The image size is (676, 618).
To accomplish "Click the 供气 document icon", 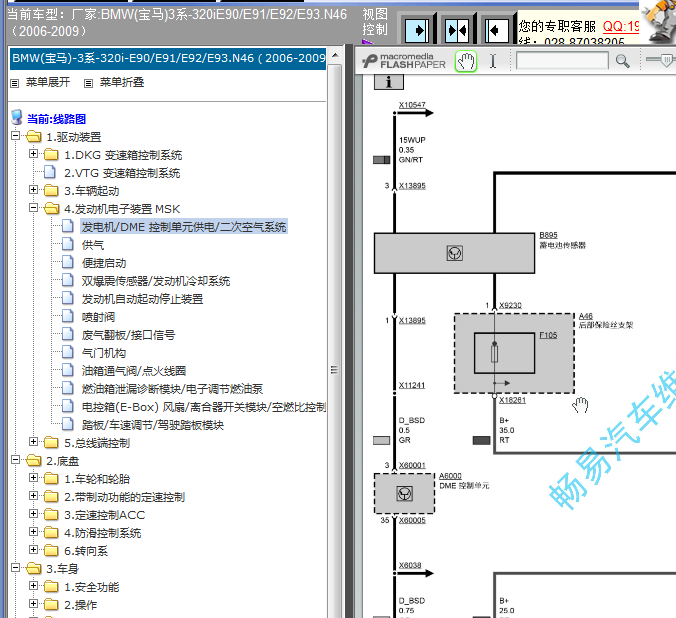I will pyautogui.click(x=68, y=244).
